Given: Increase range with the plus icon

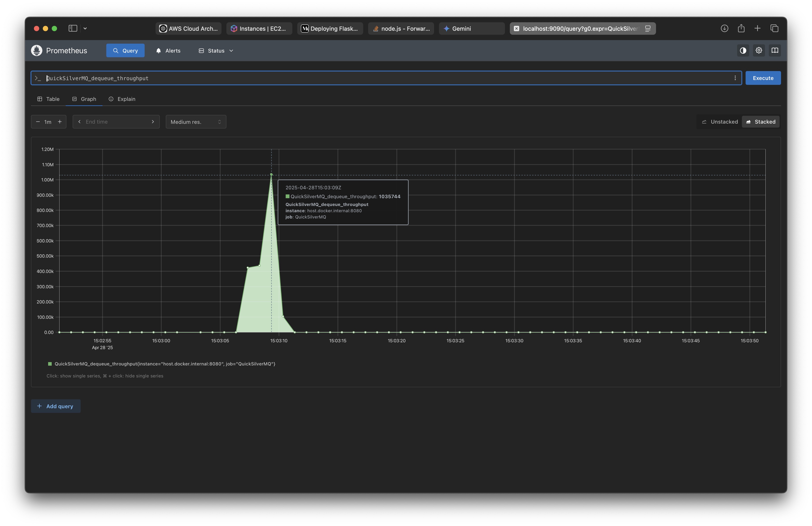Looking at the screenshot, I should (60, 122).
